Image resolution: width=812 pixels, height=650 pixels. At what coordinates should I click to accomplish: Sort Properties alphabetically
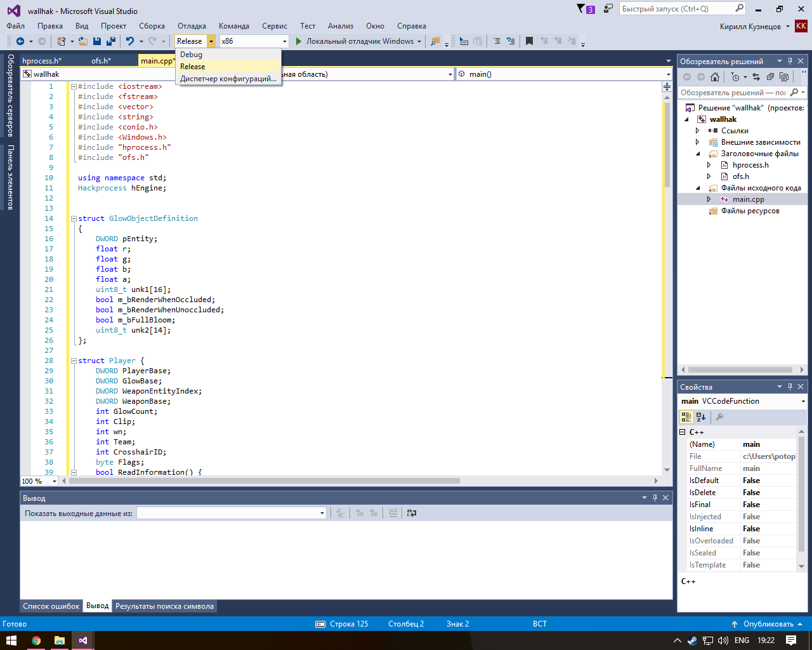(701, 417)
